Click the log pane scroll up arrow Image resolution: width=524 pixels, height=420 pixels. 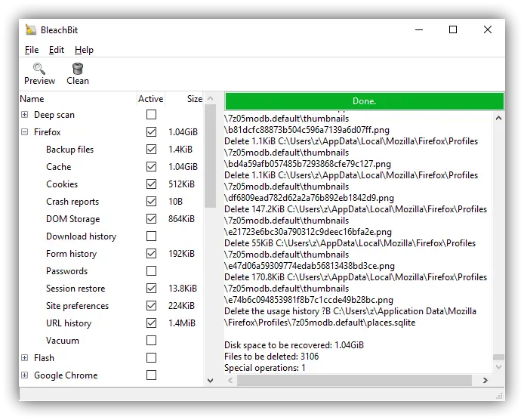click(x=498, y=118)
